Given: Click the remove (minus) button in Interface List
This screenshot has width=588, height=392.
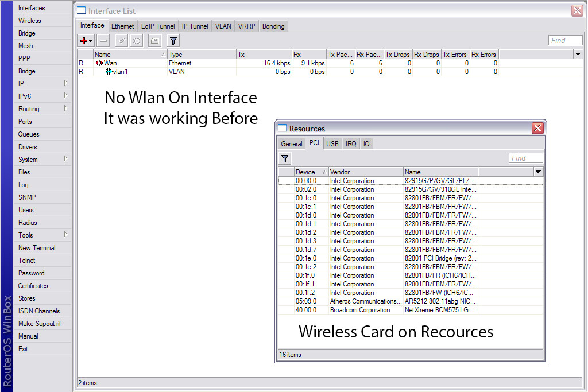Looking at the screenshot, I should pos(103,41).
